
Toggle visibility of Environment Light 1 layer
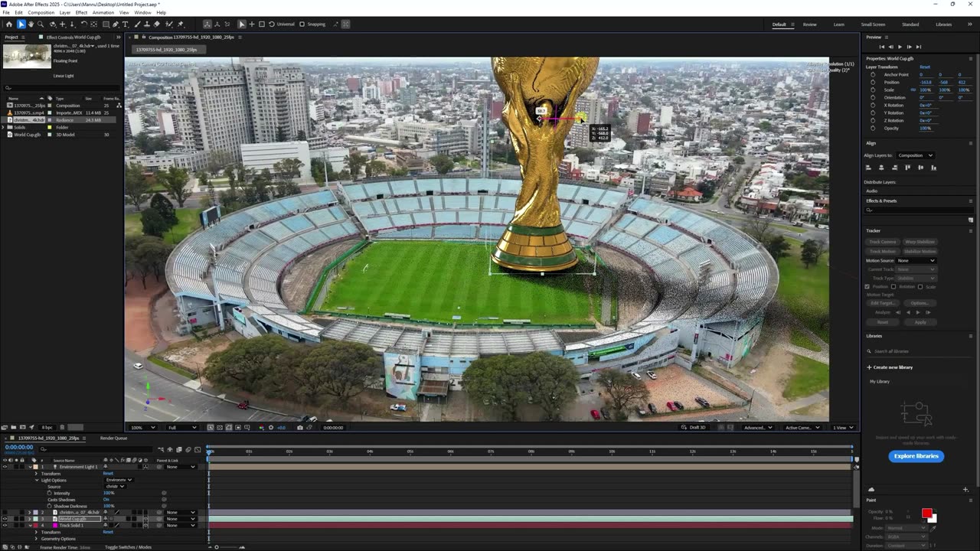click(5, 467)
